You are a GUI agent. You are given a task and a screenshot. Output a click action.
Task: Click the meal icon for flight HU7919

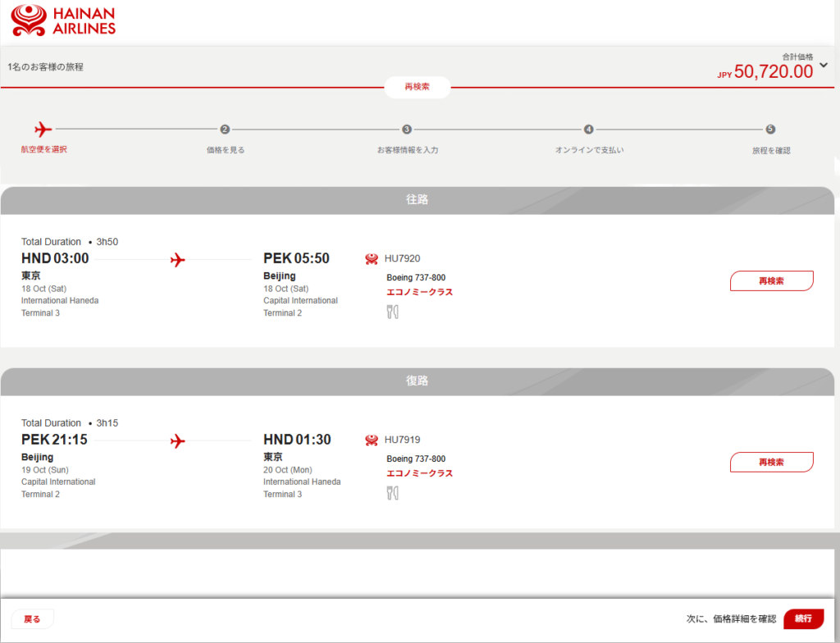[392, 493]
